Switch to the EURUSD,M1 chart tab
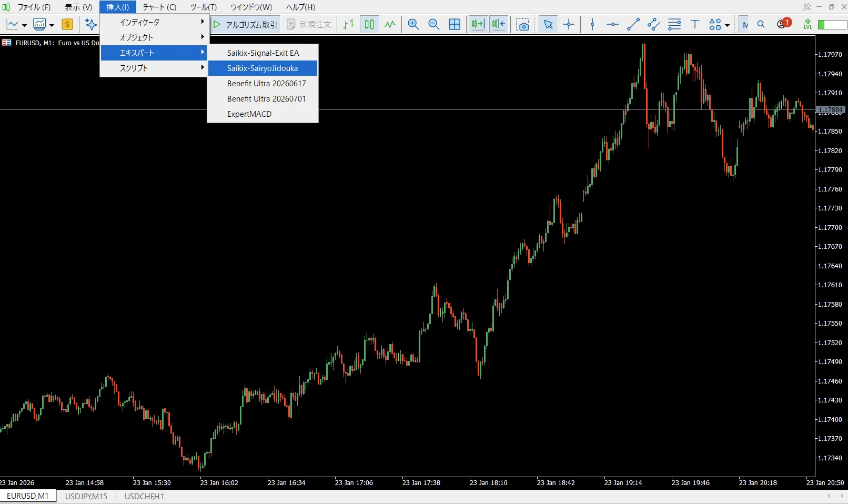 click(28, 496)
